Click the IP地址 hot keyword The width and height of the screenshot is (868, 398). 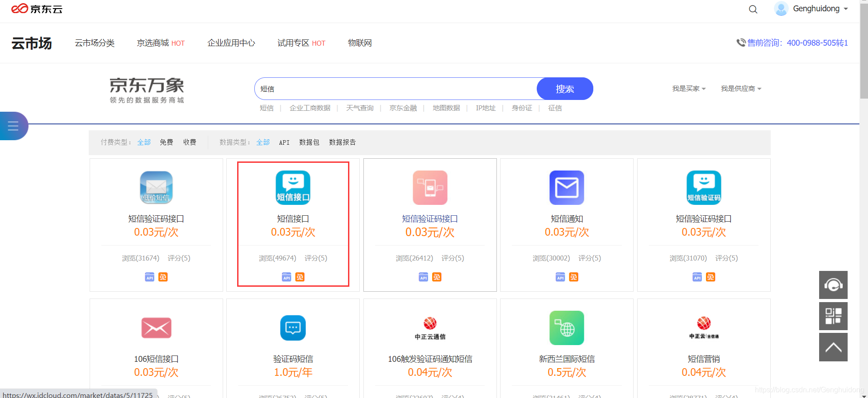[x=486, y=108]
